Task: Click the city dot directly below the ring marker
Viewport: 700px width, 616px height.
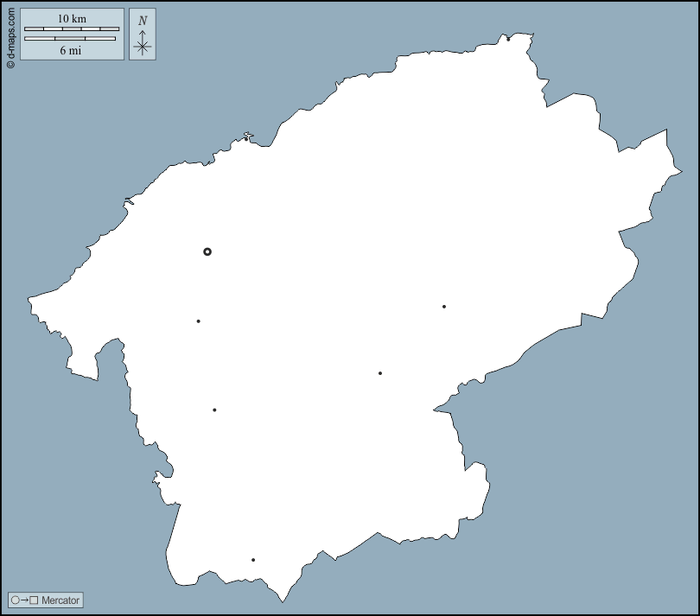Action: click(199, 321)
